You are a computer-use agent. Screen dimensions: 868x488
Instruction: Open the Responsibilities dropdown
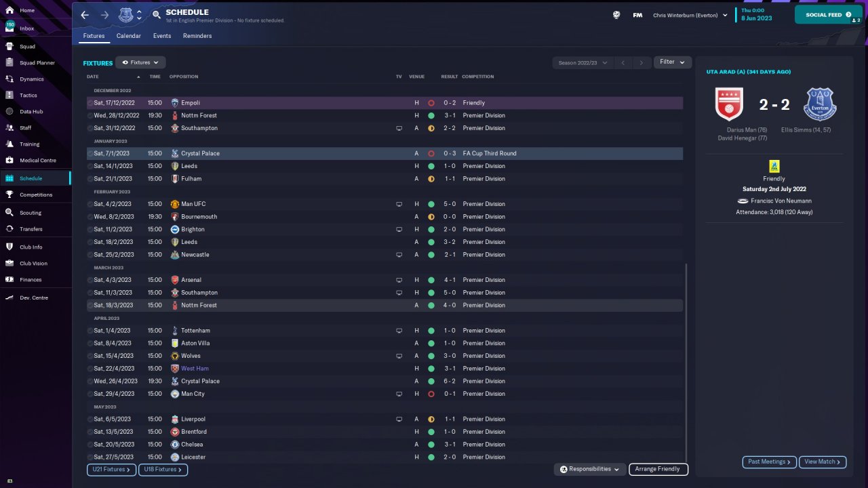click(590, 469)
